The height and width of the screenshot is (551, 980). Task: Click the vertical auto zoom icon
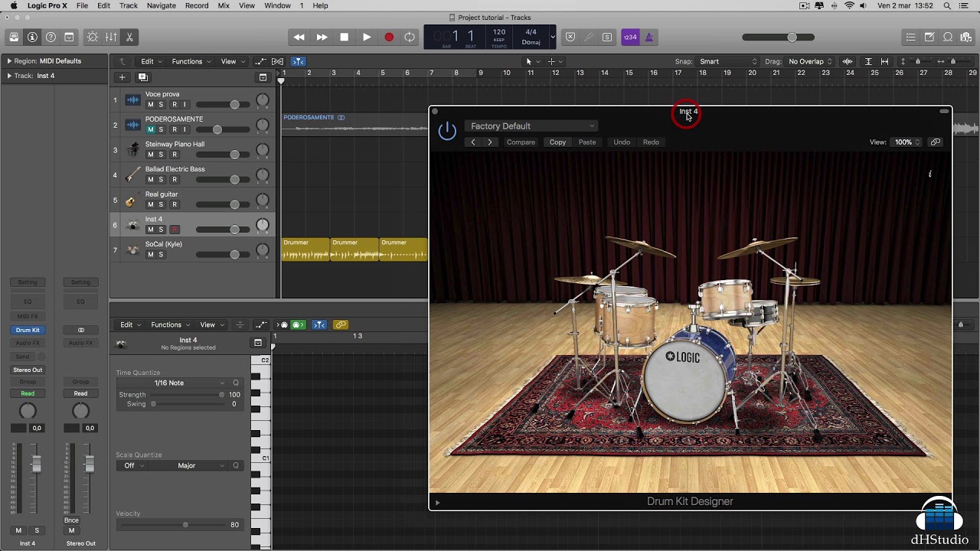coord(867,61)
